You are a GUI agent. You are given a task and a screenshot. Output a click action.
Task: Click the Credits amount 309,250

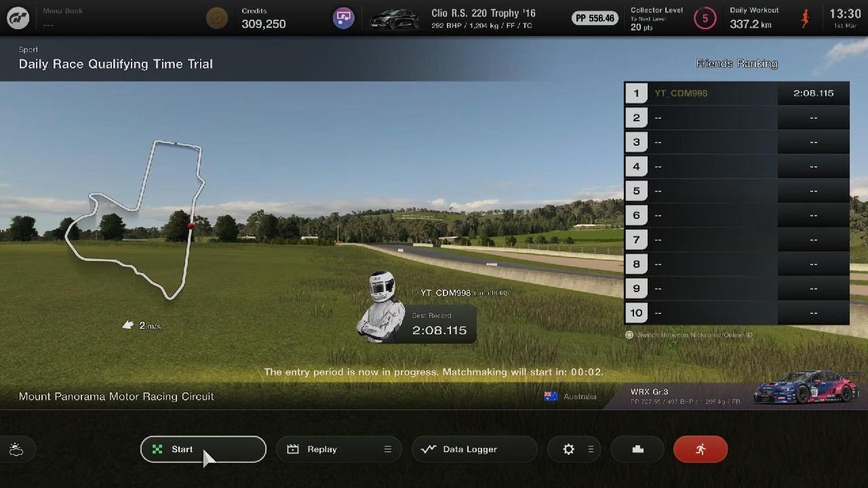click(x=264, y=24)
